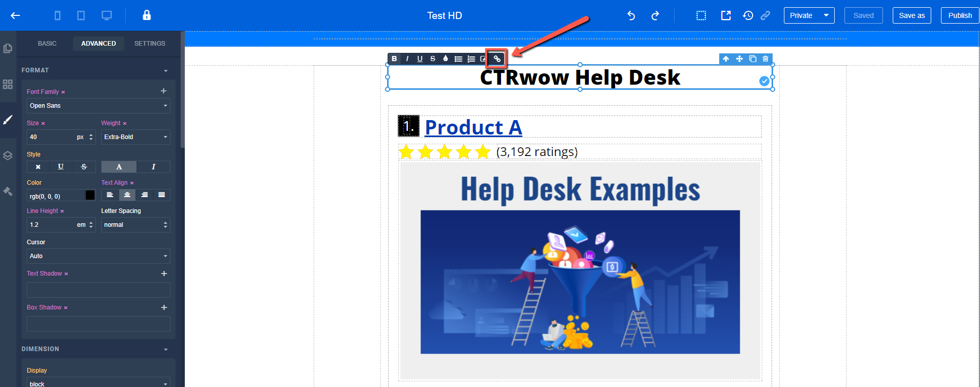
Task: Toggle the dashed outline borders icon
Action: [701, 15]
